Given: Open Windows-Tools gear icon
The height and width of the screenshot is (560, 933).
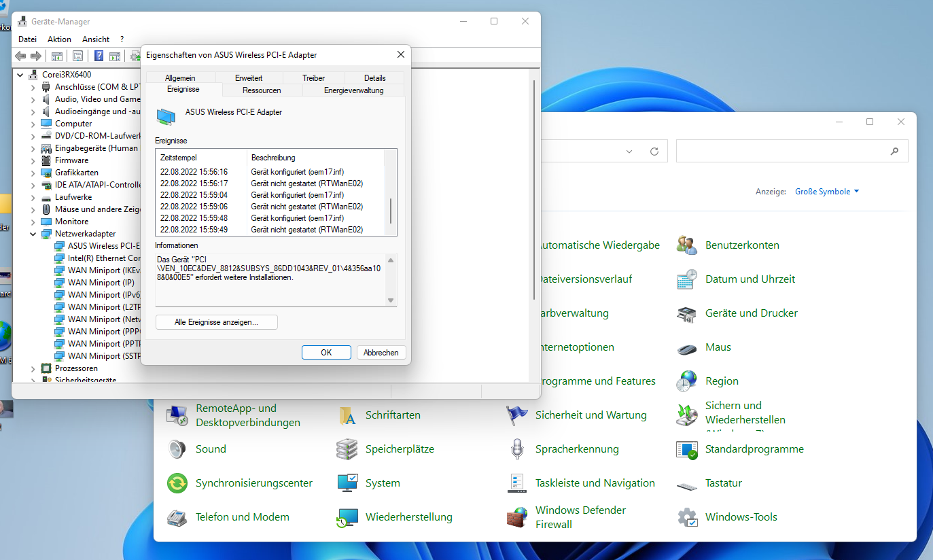Looking at the screenshot, I should 687,517.
